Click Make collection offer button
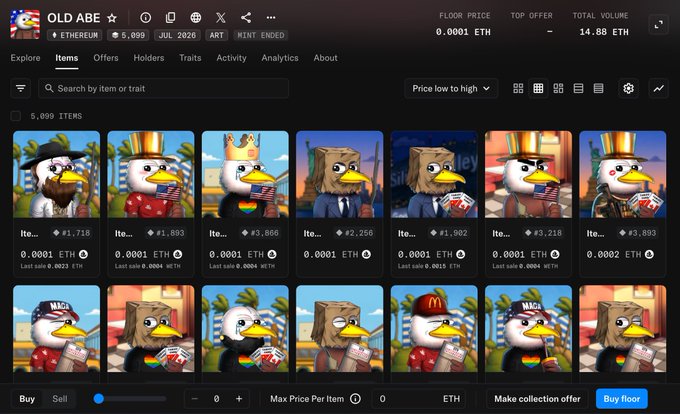The height and width of the screenshot is (414, 680). (537, 399)
